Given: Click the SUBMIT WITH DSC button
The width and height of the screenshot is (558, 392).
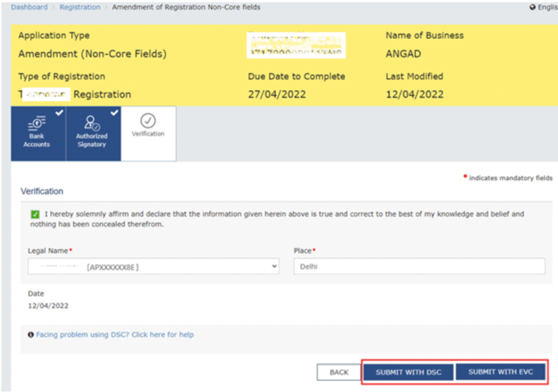Looking at the screenshot, I should coord(408,372).
